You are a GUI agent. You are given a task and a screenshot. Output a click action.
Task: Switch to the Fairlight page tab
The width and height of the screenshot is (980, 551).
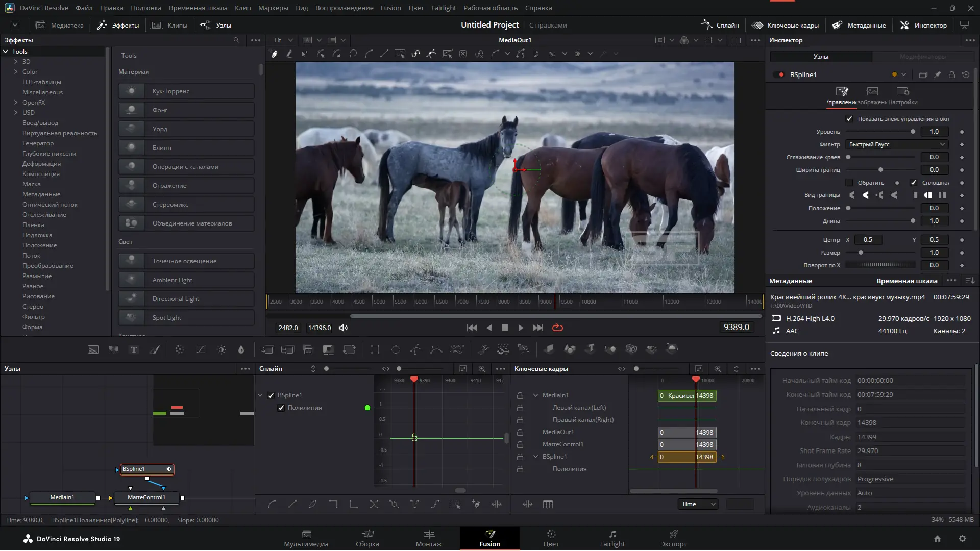click(612, 538)
